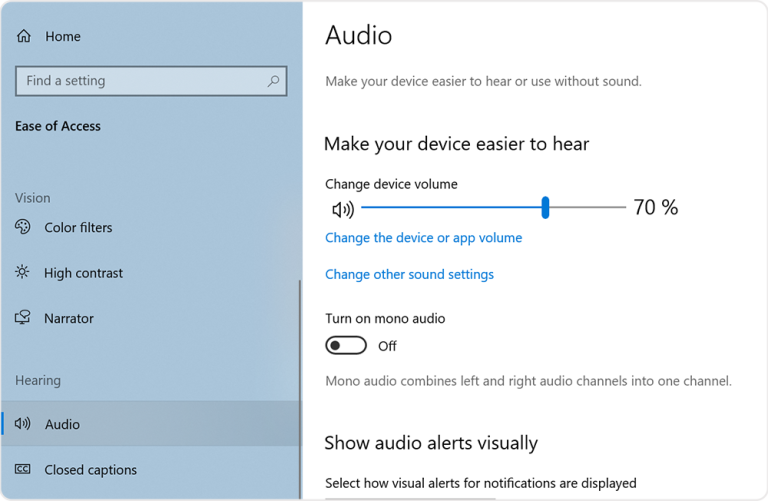Toggle the mono audio switch
This screenshot has height=501, width=768.
(346, 345)
